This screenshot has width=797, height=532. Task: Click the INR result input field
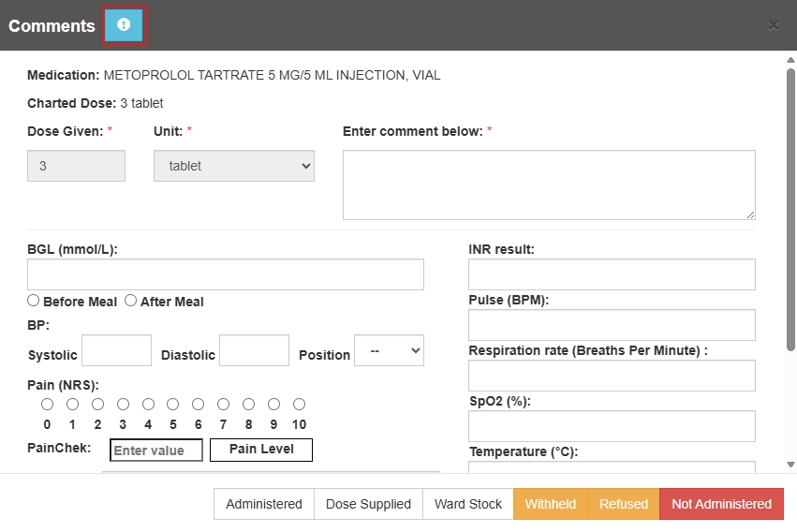coord(612,274)
